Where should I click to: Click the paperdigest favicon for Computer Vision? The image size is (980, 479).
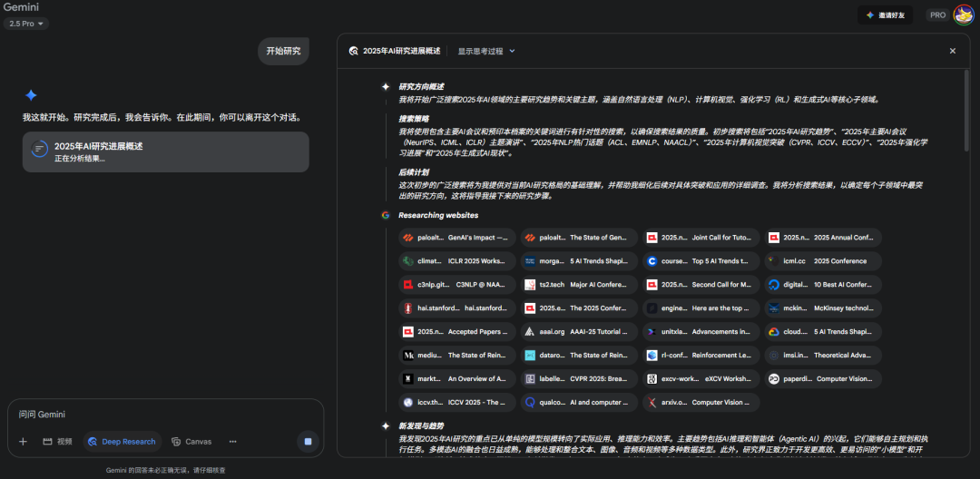pos(774,378)
